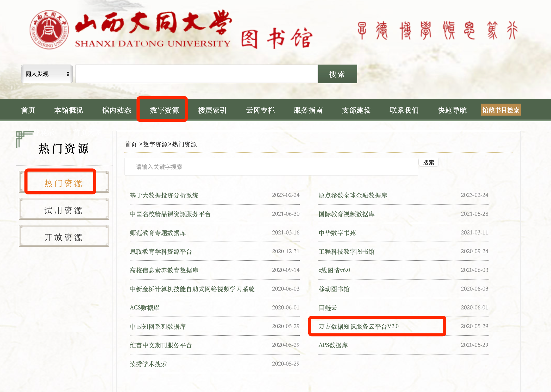Open 思政教育学科资源平台 link
Image resolution: width=551 pixels, height=392 pixels.
161,251
